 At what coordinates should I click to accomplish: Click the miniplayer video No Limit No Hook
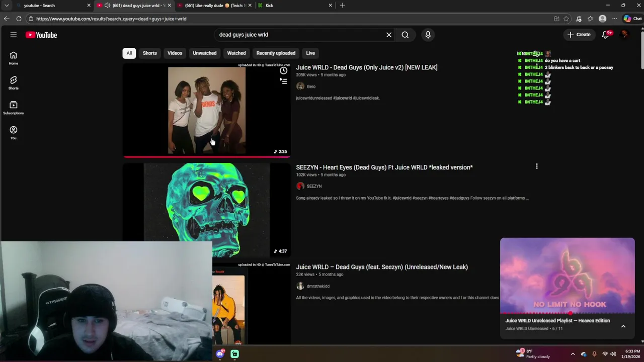tap(568, 276)
